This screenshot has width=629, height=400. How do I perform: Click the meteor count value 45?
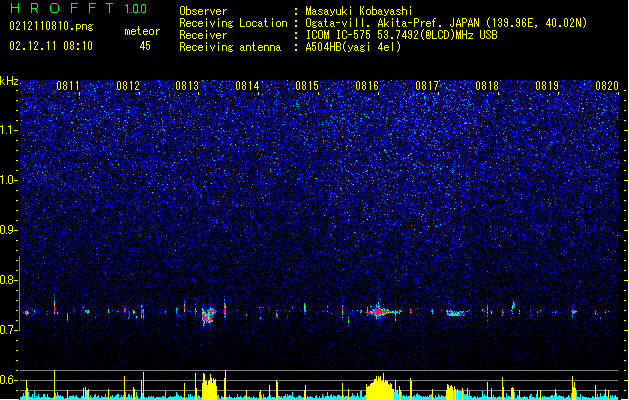[145, 46]
